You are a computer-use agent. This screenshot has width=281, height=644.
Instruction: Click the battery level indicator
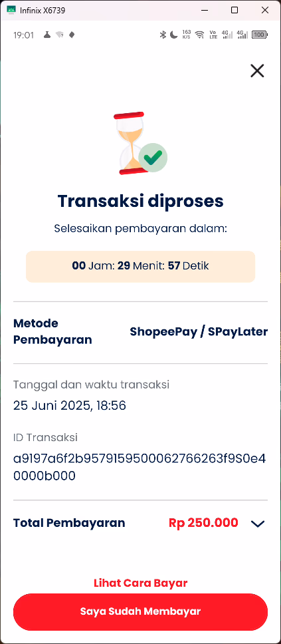(260, 35)
